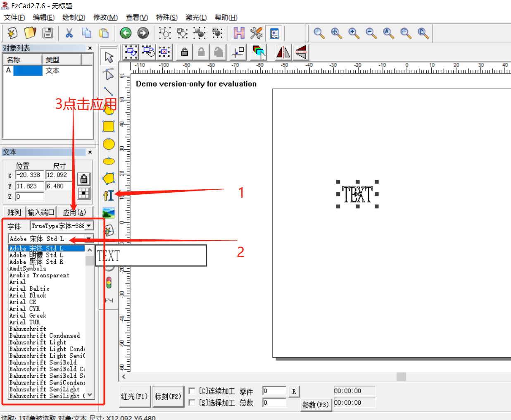Open the Hatch tool (H icon)
The width and height of the screenshot is (511, 420).
pos(239,33)
